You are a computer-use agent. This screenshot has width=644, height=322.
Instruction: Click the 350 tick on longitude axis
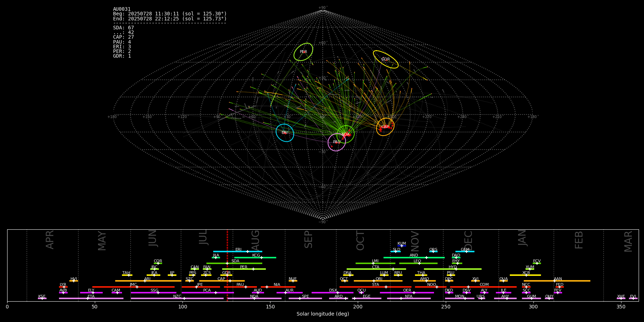[621, 307]
